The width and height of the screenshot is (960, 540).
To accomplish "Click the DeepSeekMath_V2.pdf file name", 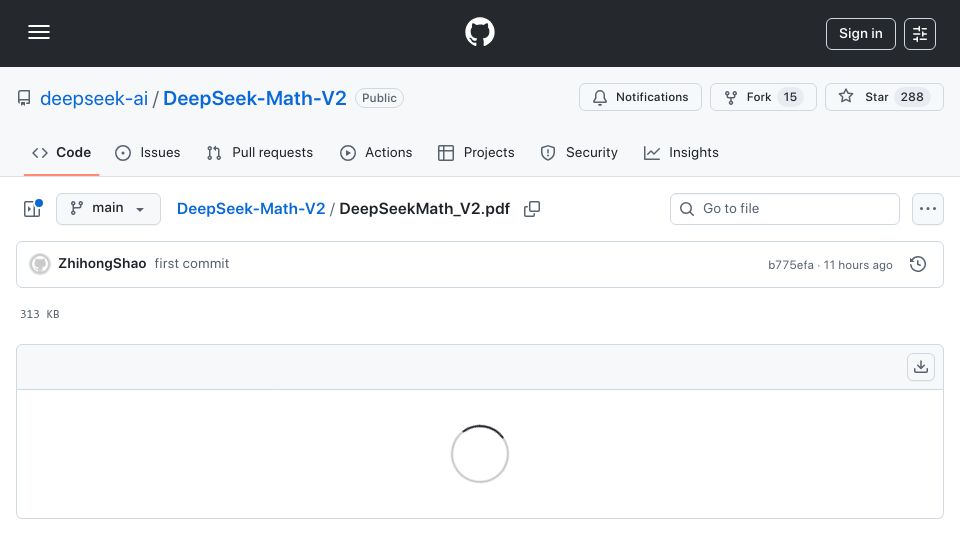I will 424,209.
